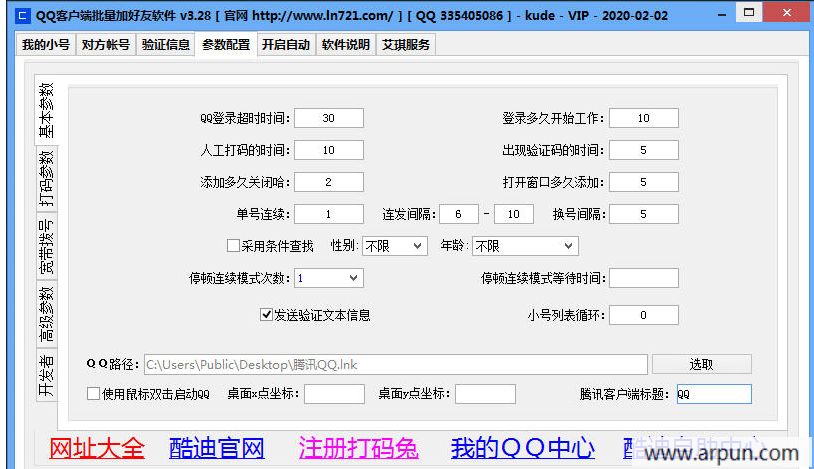Focus the 人工打码的时间 field

pos(329,150)
